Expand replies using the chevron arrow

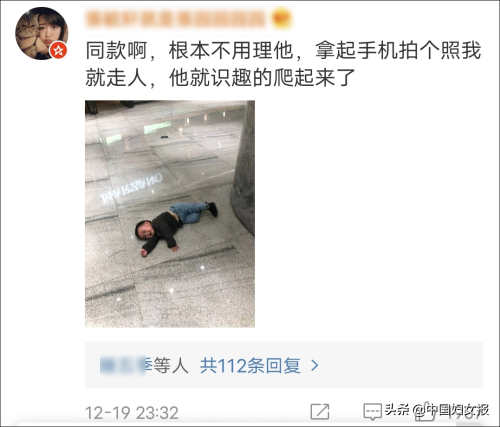[x=315, y=366]
